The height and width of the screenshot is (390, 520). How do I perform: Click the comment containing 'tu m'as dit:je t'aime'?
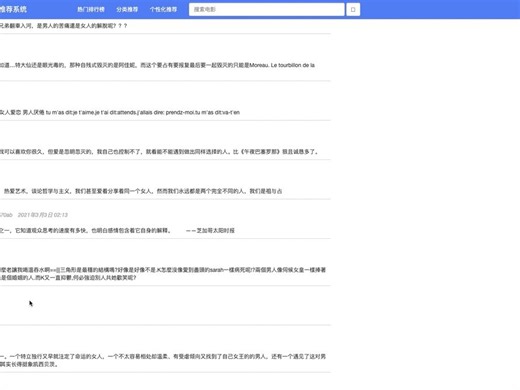(120, 112)
